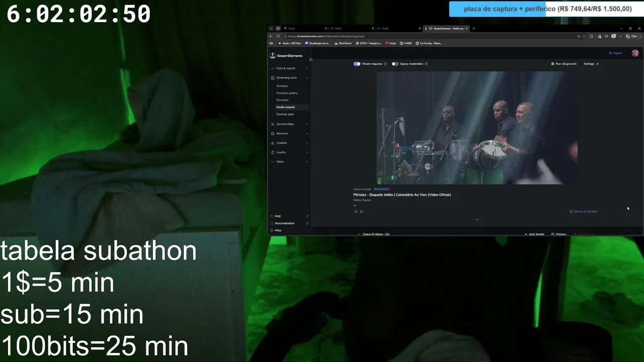This screenshot has height=362, width=644.
Task: Expand the Sponsorships section
Action: (x=289, y=124)
